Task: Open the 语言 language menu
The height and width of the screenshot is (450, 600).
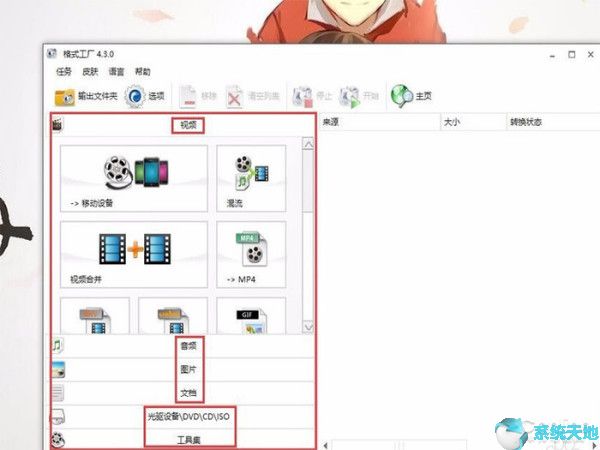Action: click(x=116, y=72)
